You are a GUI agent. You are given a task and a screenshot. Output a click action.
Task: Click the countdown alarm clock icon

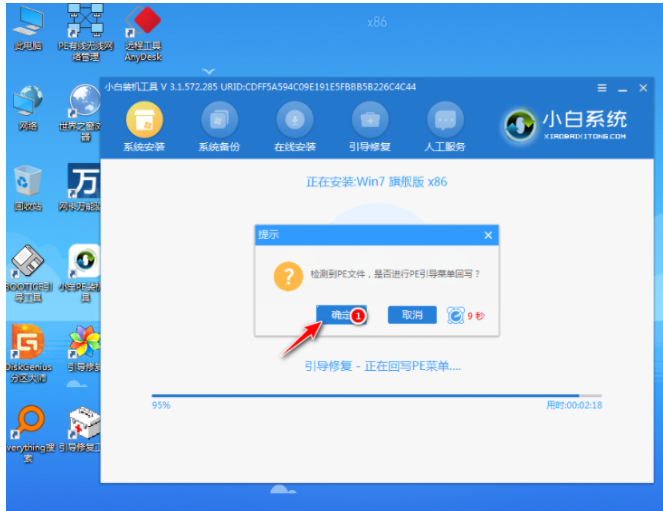pos(456,315)
